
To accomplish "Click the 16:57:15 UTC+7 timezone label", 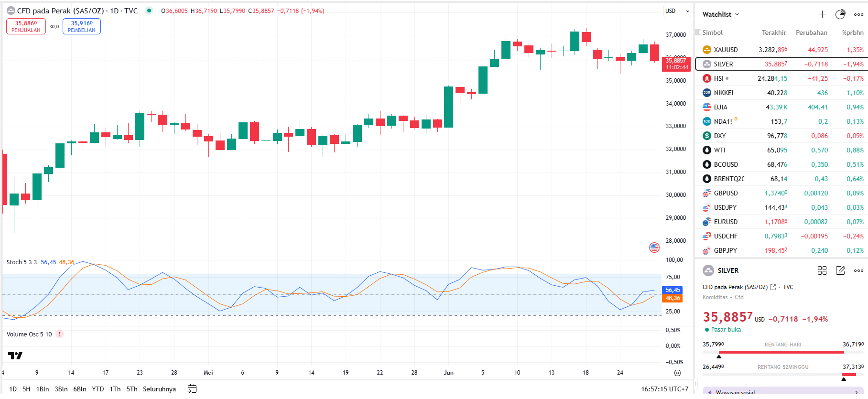I will (x=664, y=389).
